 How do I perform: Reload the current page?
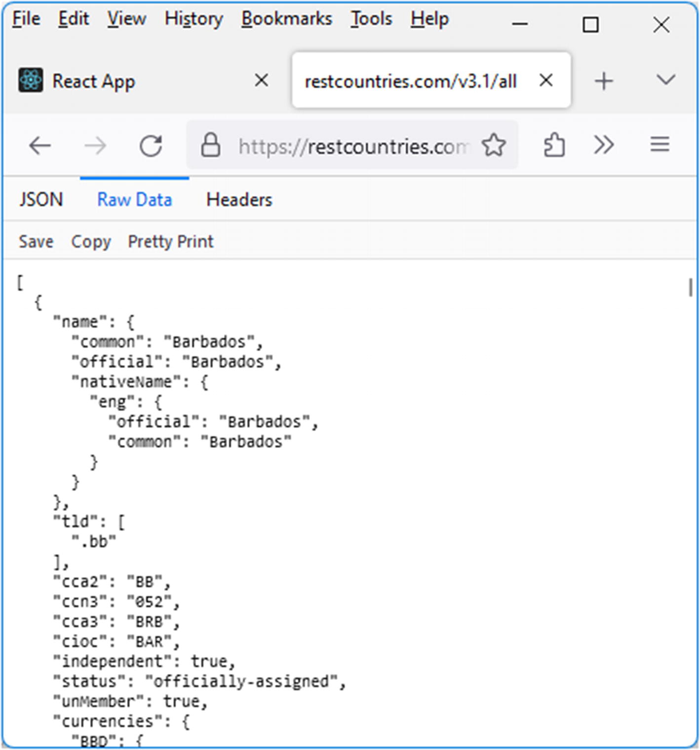coord(151,146)
